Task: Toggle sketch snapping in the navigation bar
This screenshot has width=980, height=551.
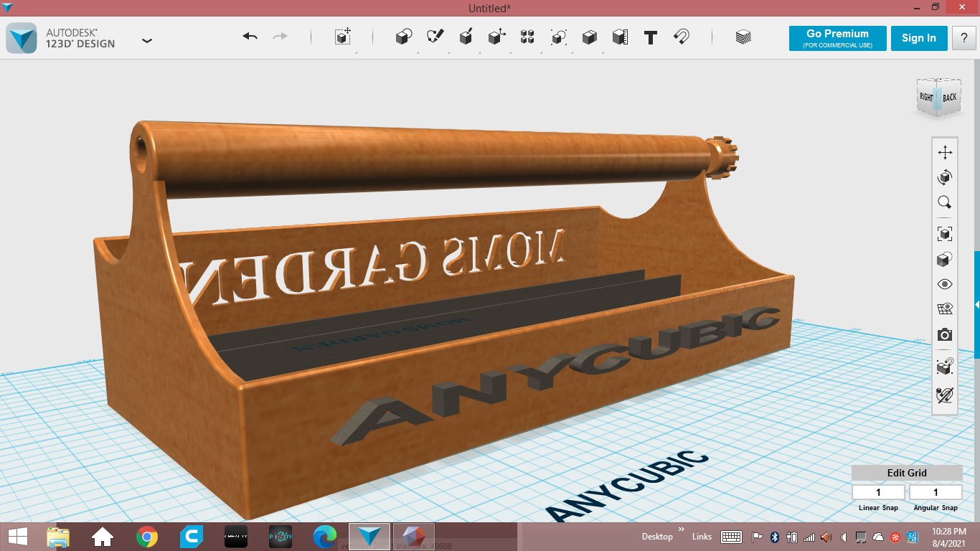Action: point(945,394)
